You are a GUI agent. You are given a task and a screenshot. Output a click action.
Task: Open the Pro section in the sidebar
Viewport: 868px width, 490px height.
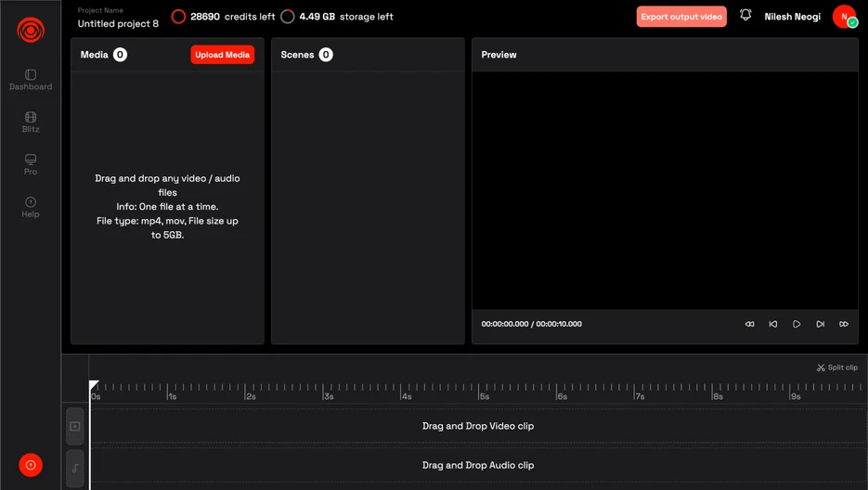coord(31,164)
